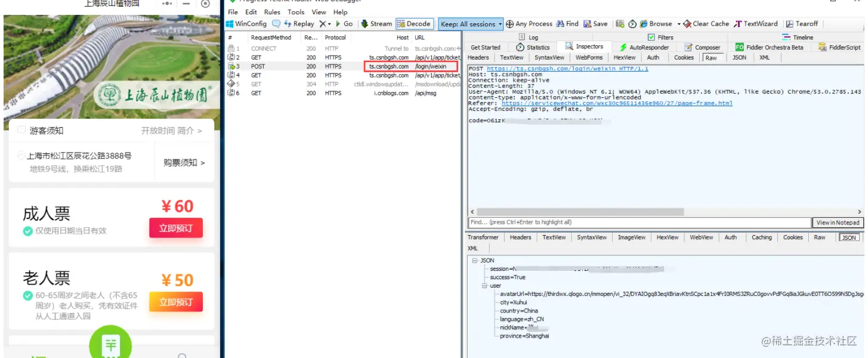Save sessions using Save toolbar button
This screenshot has height=358, width=868.
[x=595, y=24]
